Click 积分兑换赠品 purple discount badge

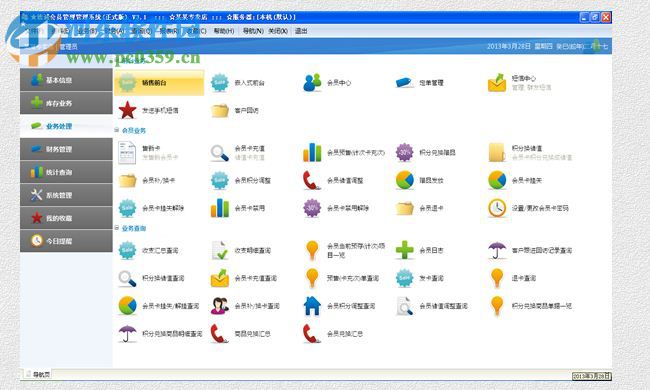(404, 153)
